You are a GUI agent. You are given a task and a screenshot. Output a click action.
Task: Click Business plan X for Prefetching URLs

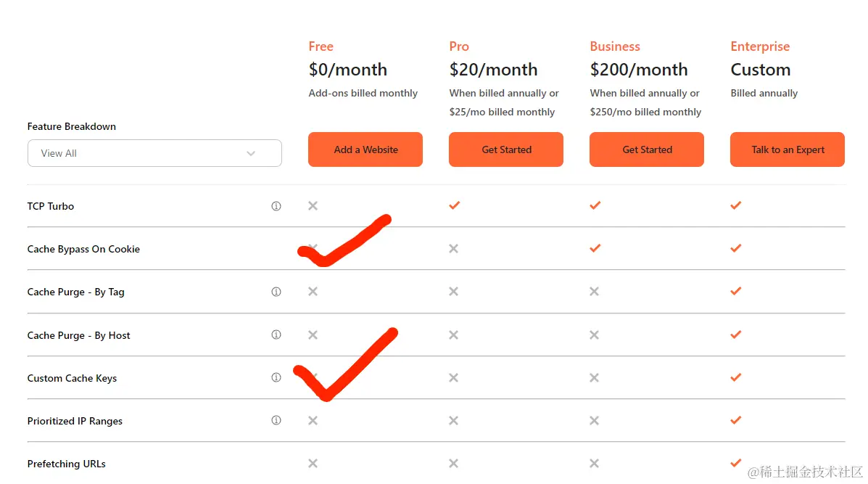[x=594, y=464]
